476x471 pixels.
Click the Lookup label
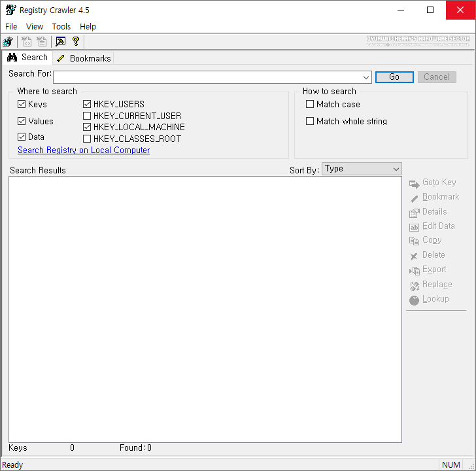[x=435, y=299]
